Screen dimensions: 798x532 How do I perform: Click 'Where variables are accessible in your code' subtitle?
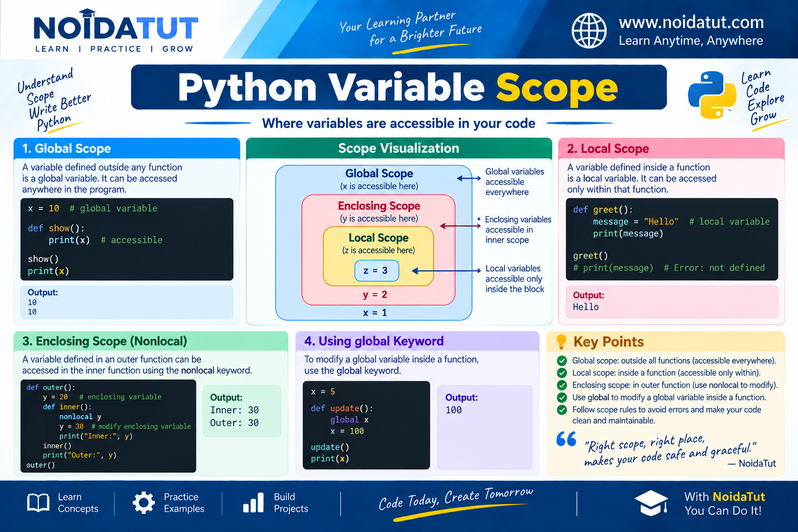(398, 124)
